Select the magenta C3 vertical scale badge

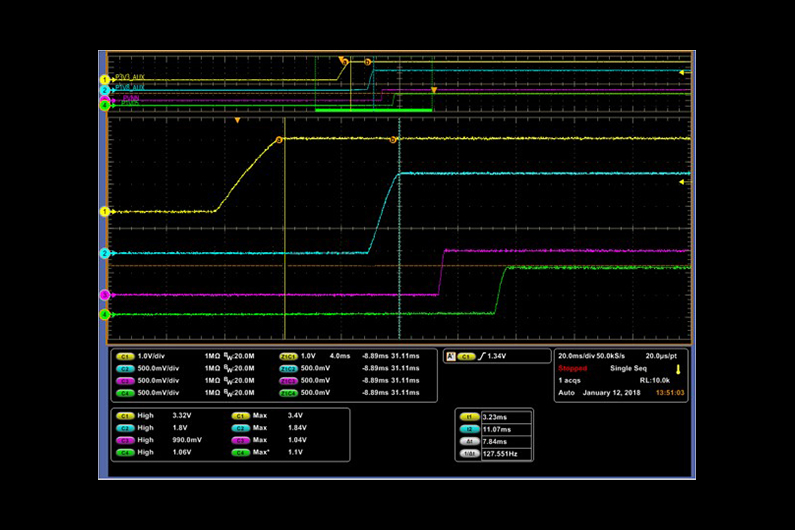(x=125, y=381)
